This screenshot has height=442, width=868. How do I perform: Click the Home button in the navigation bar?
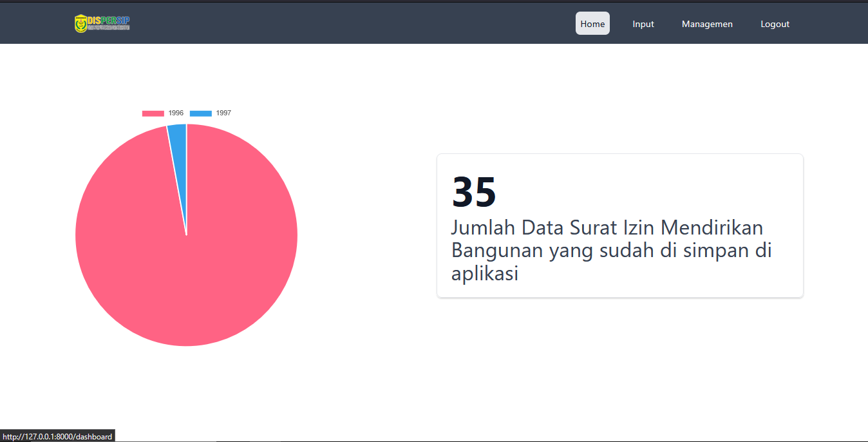tap(592, 23)
